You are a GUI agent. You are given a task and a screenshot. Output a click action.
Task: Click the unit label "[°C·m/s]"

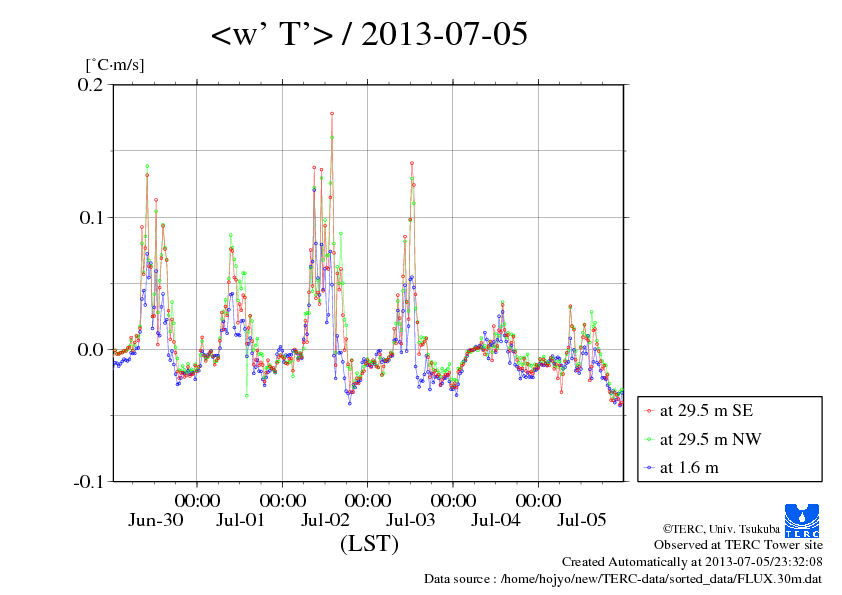pos(115,65)
